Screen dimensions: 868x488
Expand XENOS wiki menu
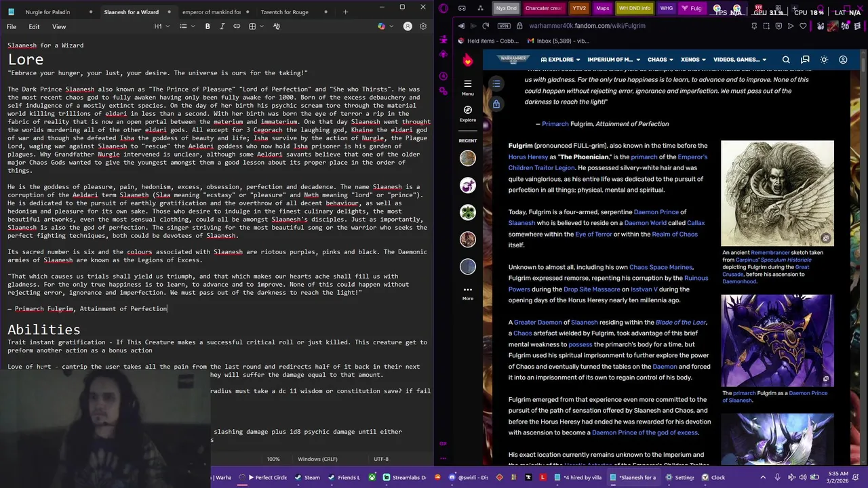pyautogui.click(x=693, y=60)
